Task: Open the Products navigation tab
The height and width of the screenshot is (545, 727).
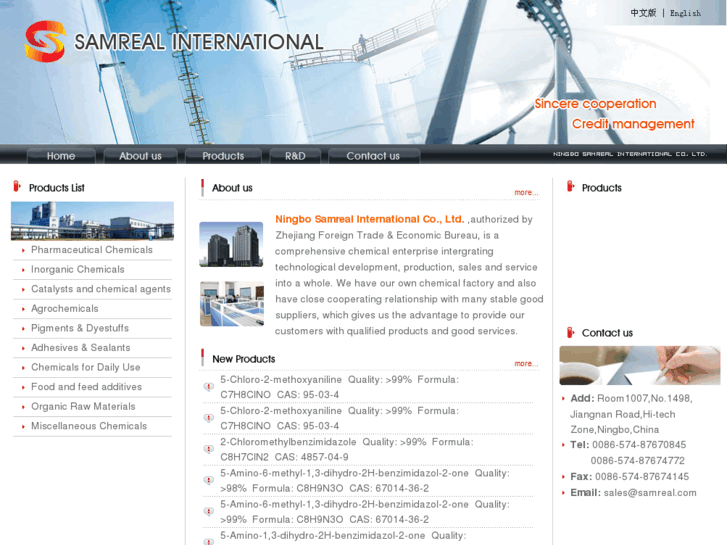Action: coord(223,156)
